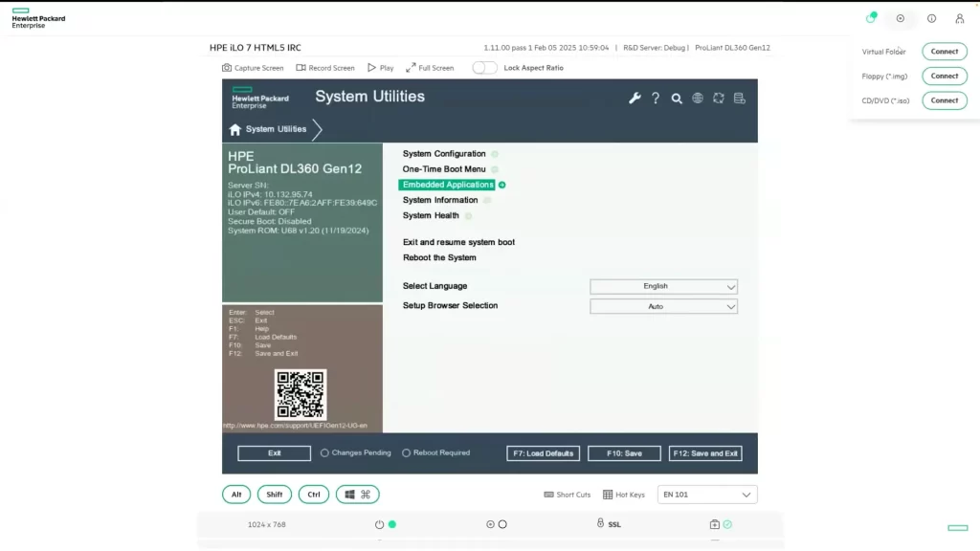The height and width of the screenshot is (551, 980).
Task: Click the circle icon beside the status bar disc
Action: click(502, 524)
